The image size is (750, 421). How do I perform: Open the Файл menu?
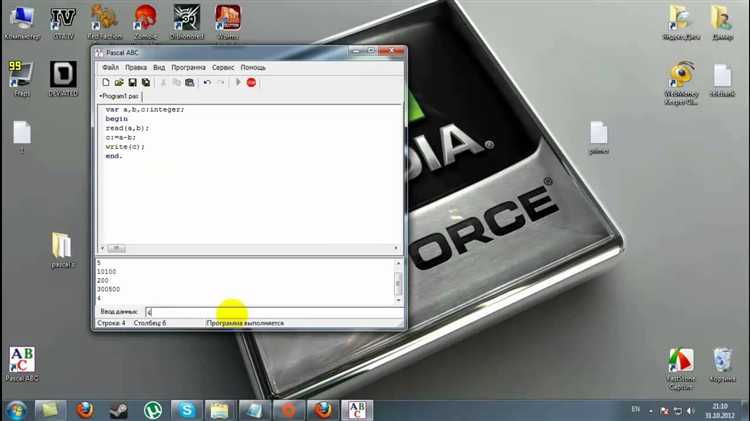tap(110, 67)
